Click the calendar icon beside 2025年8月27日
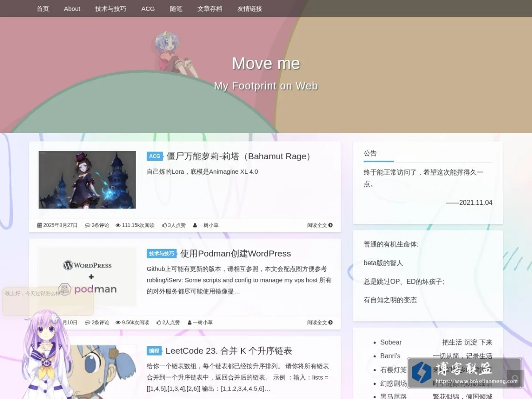This screenshot has width=532, height=399. [39, 225]
